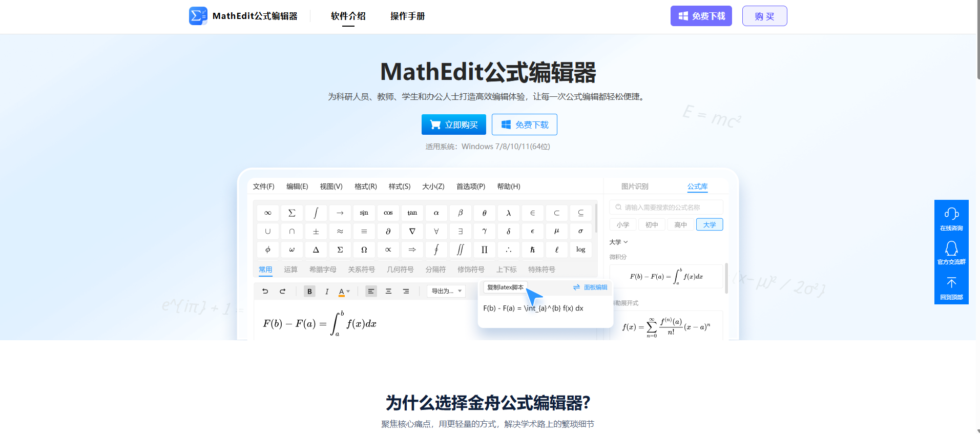Insert the right arrow symbol

(x=340, y=213)
